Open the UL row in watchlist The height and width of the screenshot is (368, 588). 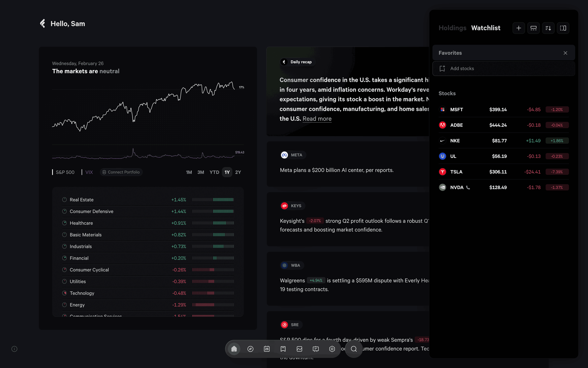point(503,156)
